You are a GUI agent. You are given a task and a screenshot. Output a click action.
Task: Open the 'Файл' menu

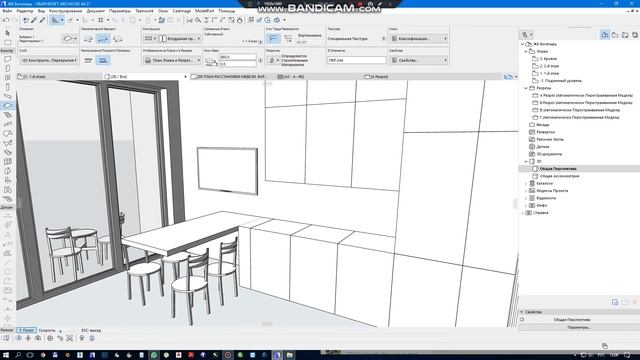[7, 11]
